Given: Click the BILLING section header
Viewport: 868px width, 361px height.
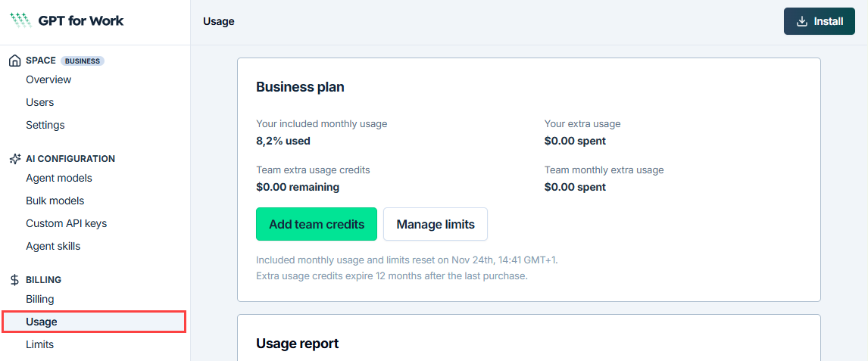Looking at the screenshot, I should pos(44,280).
